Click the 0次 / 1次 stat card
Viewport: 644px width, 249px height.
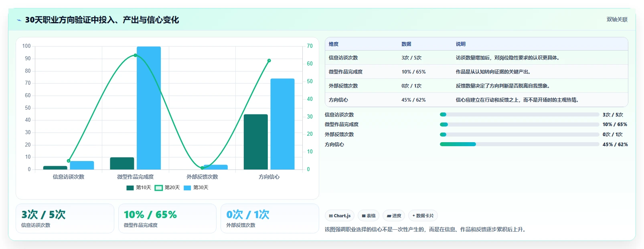(x=270, y=218)
